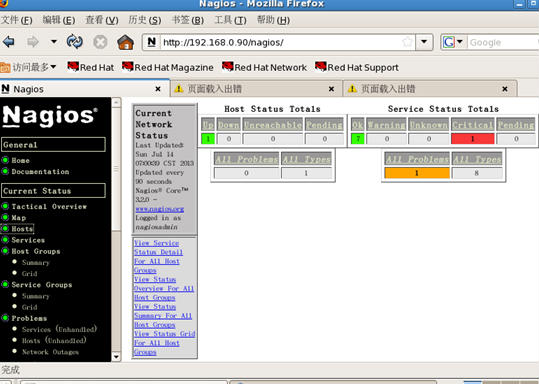This screenshot has width=539, height=384.
Task: Open the address bar history dropdown
Action: pos(424,42)
